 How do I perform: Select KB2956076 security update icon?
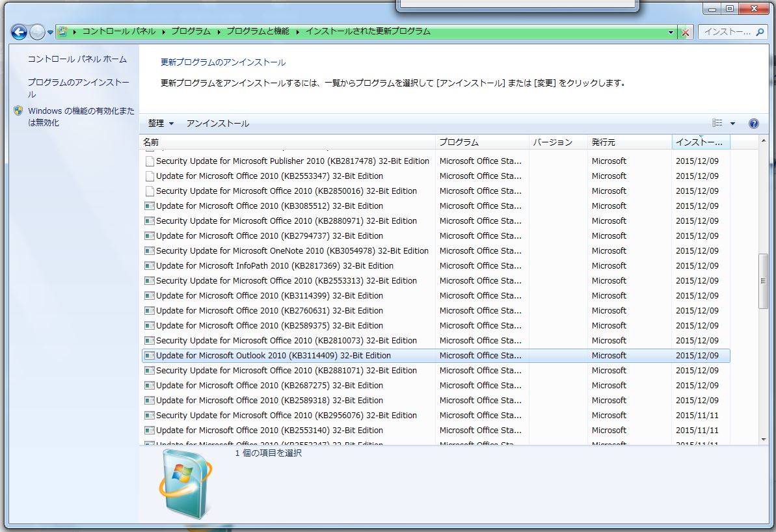click(x=150, y=415)
